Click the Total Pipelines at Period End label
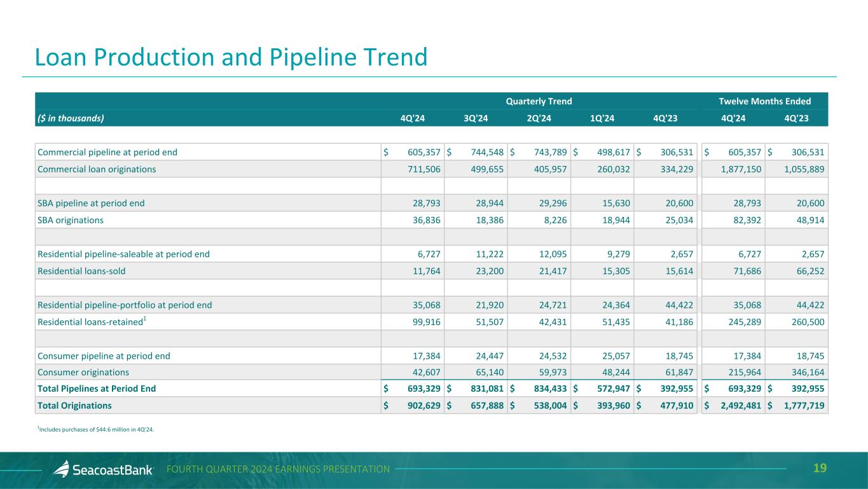868x489 pixels. pos(97,389)
